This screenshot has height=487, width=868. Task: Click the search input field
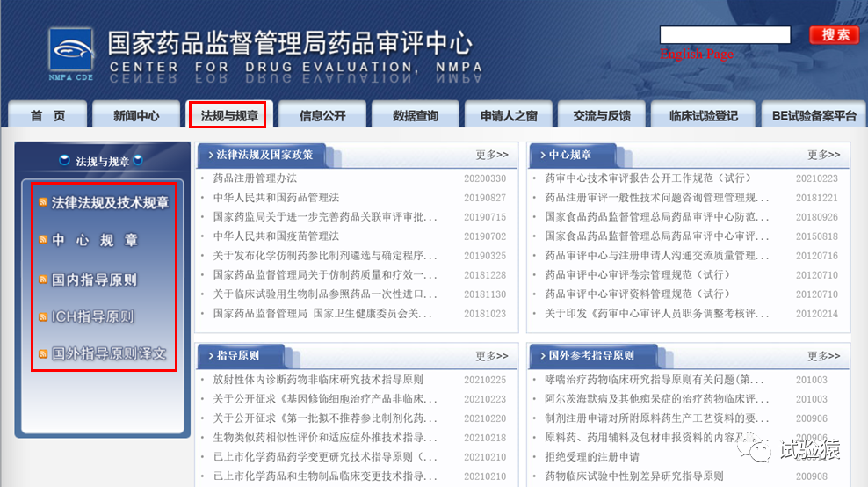click(725, 35)
